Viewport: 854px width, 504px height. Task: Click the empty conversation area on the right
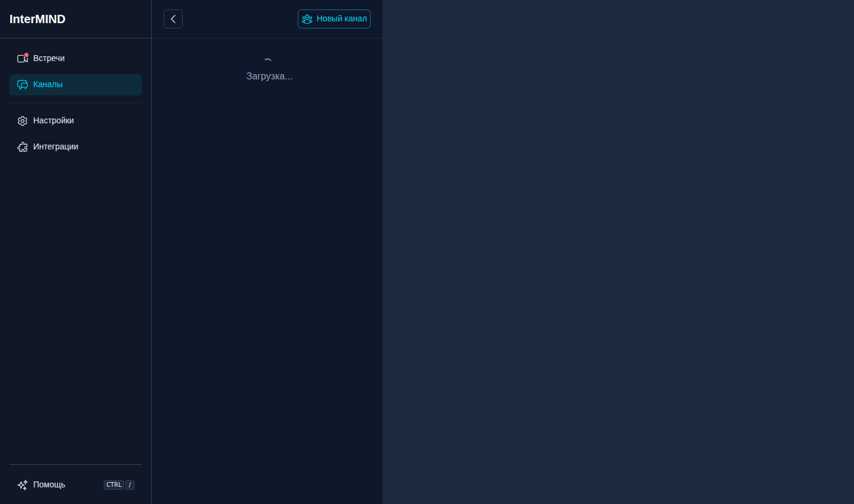(618, 252)
